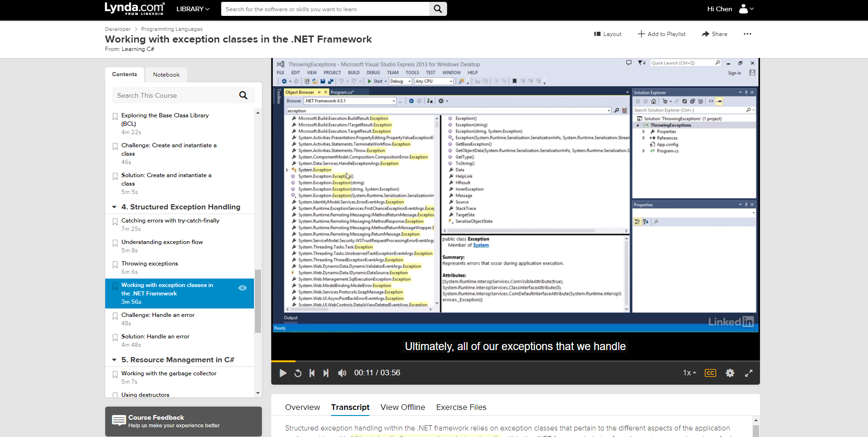The width and height of the screenshot is (868, 437).
Task: Rewind the video ten seconds
Action: [x=298, y=373]
